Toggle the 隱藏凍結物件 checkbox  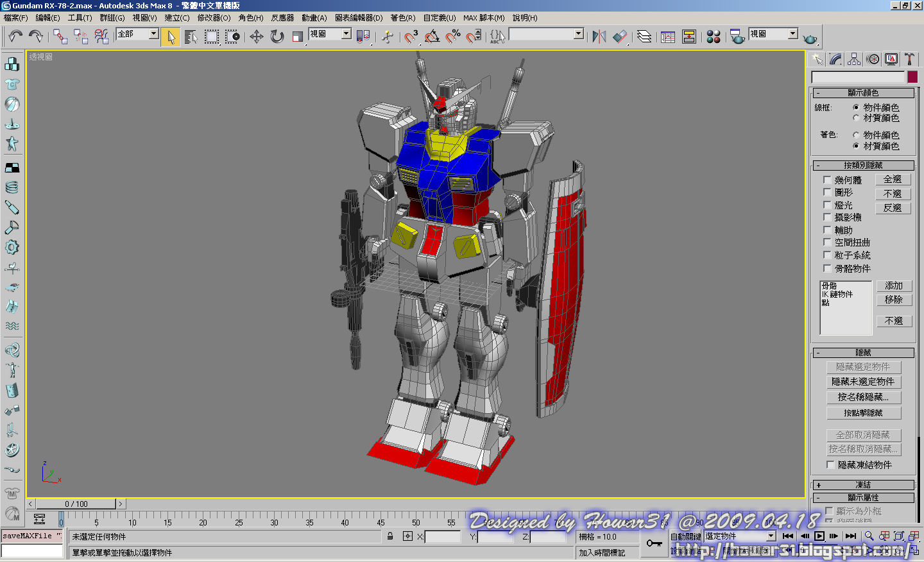click(x=831, y=464)
